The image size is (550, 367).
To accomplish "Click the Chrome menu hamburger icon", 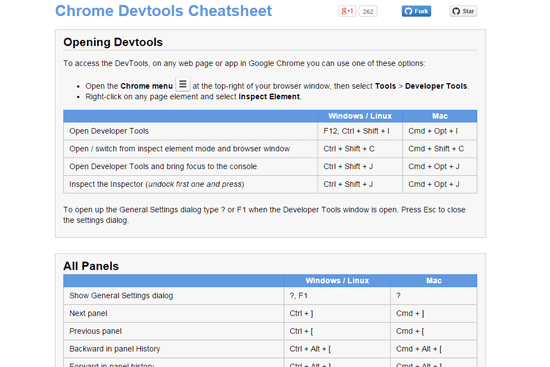I will (x=183, y=84).
